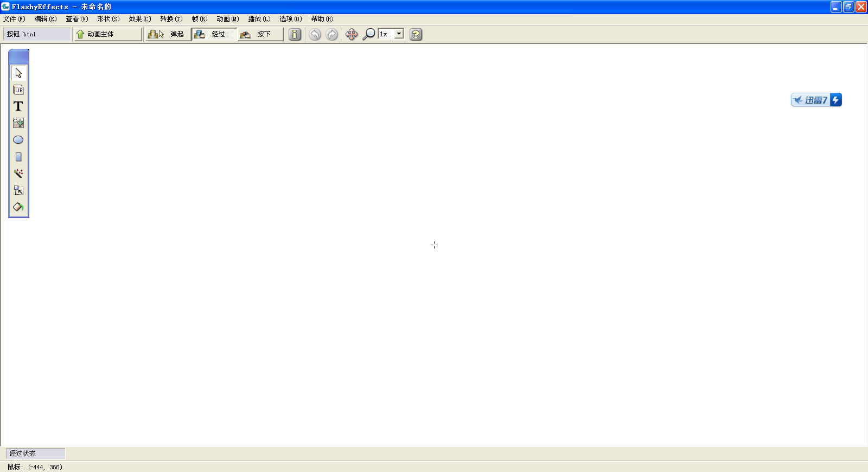Image resolution: width=868 pixels, height=472 pixels.
Task: Minimize the FlashyEffects window
Action: [836, 7]
